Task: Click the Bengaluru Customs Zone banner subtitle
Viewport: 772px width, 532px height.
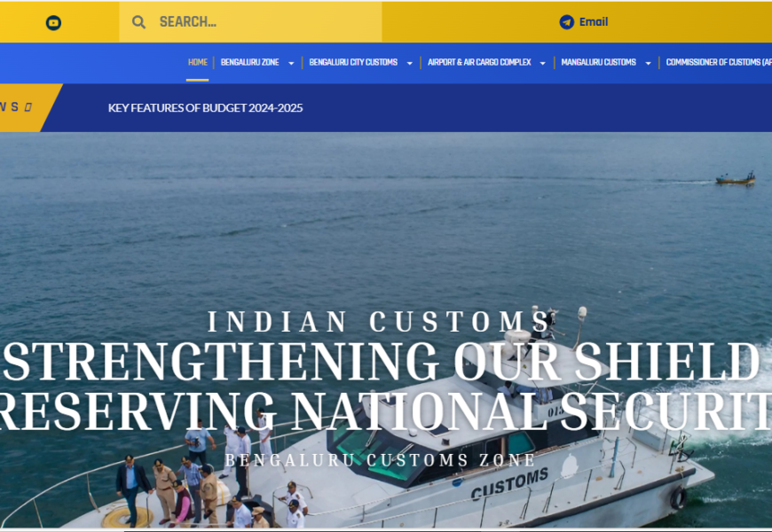Action: [x=380, y=460]
